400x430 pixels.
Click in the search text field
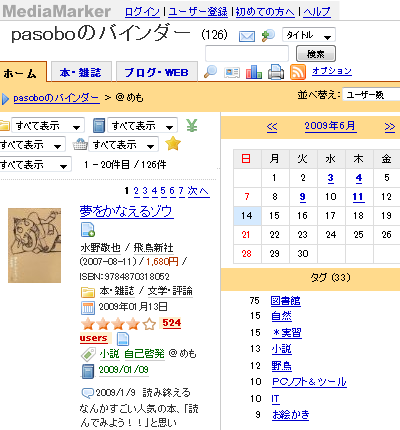pos(247,54)
